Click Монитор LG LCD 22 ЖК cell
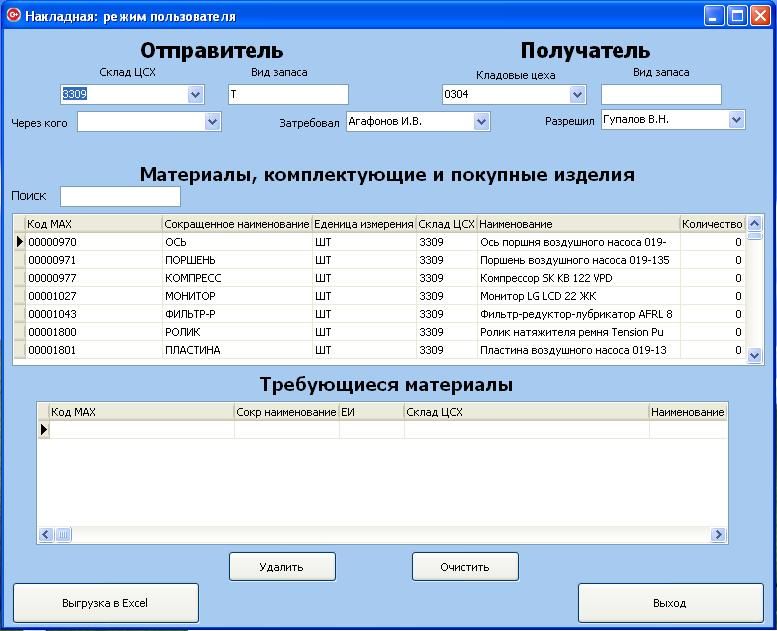 (579, 296)
